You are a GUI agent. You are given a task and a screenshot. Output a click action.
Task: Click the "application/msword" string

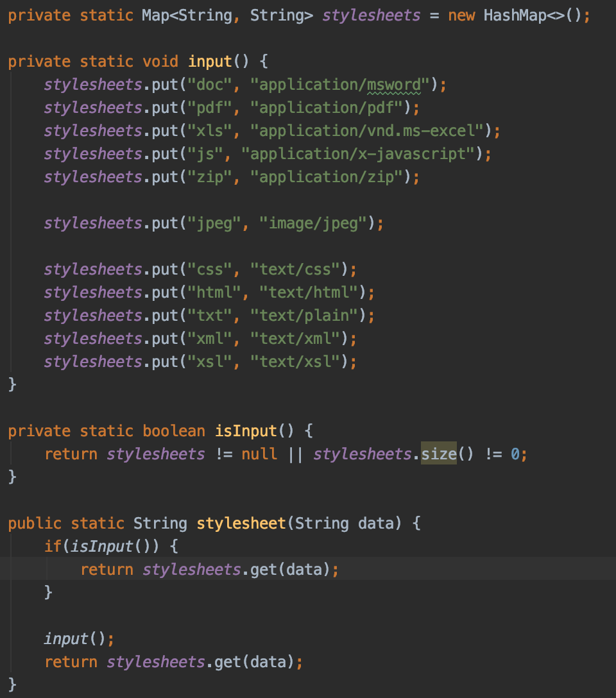[340, 85]
